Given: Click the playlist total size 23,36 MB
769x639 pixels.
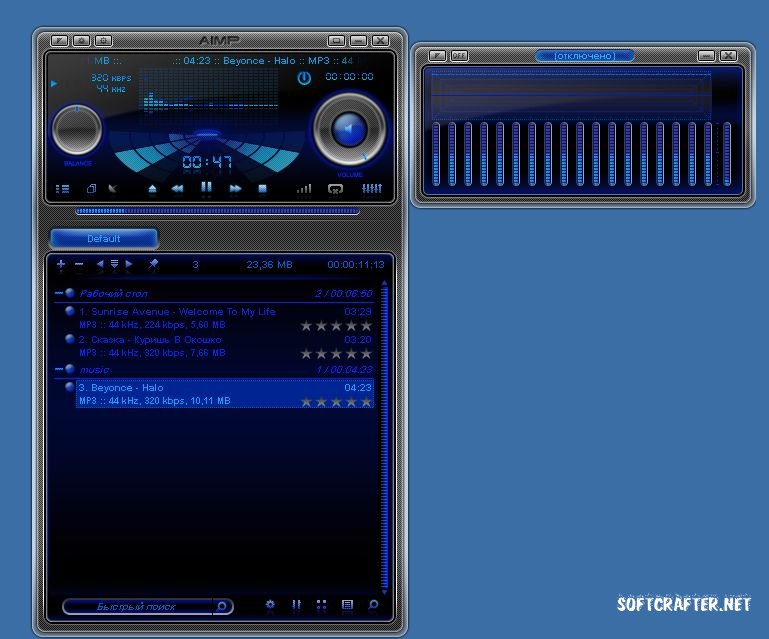Looking at the screenshot, I should coord(269,265).
